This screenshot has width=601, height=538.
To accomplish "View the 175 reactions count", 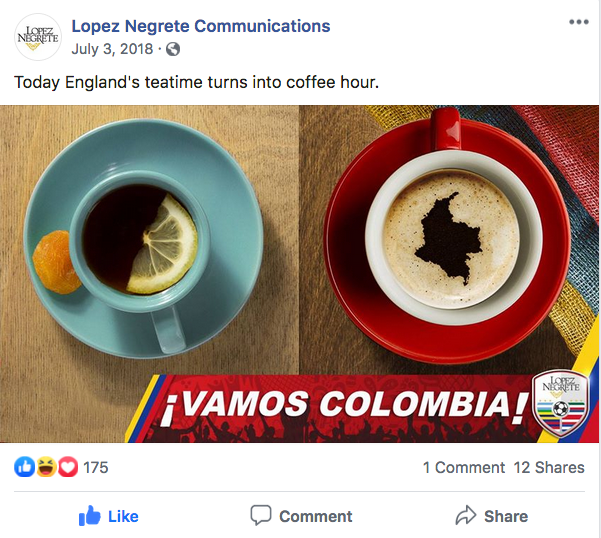I will (x=96, y=467).
